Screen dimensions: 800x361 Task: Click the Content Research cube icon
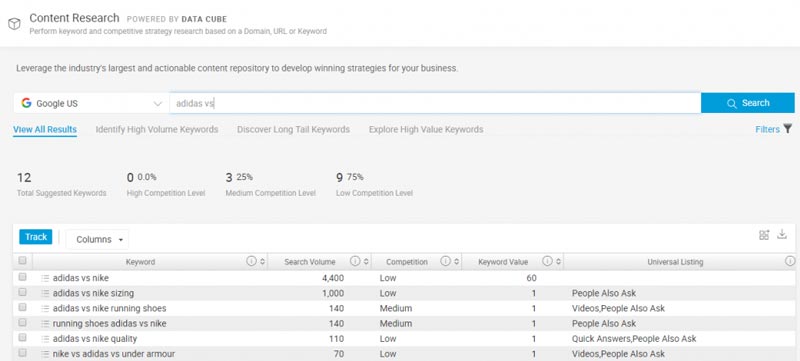[x=14, y=24]
